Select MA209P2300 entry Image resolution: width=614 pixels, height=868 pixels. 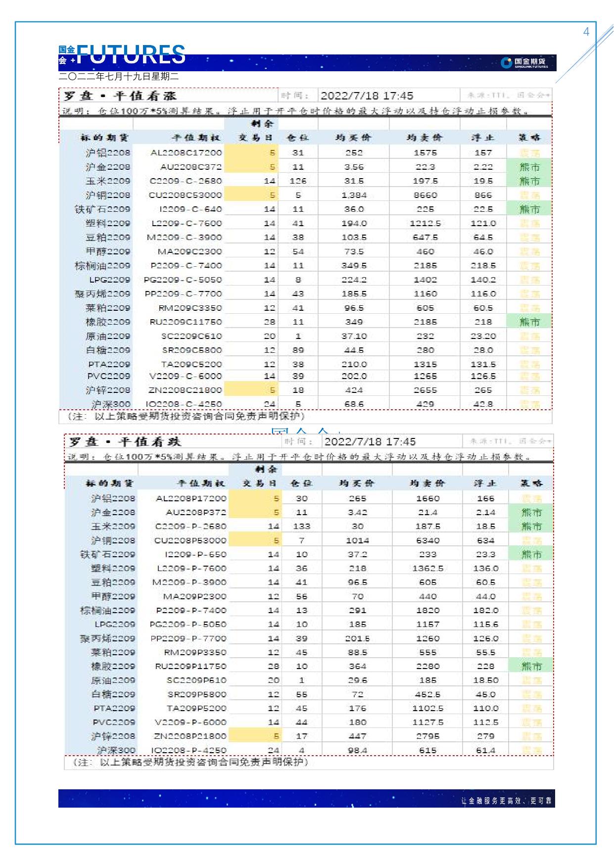point(195,596)
